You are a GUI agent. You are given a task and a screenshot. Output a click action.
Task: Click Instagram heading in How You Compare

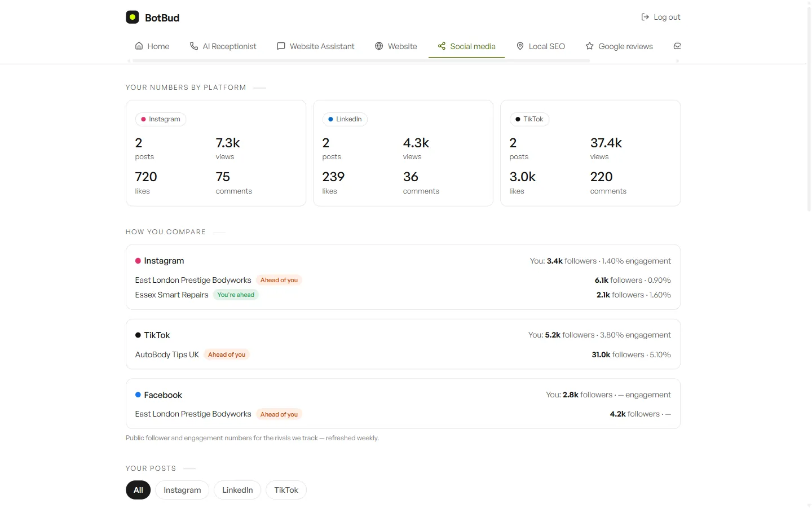[x=164, y=261]
